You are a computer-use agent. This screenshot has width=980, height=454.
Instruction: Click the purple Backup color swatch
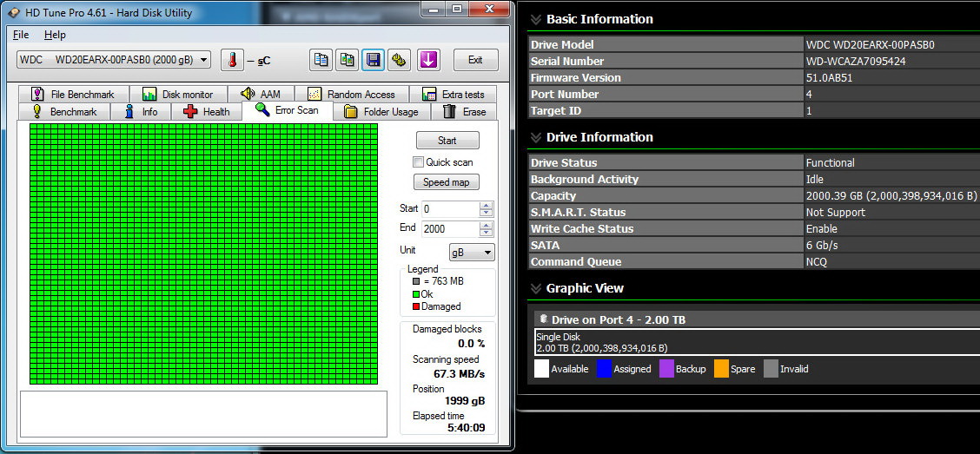666,369
